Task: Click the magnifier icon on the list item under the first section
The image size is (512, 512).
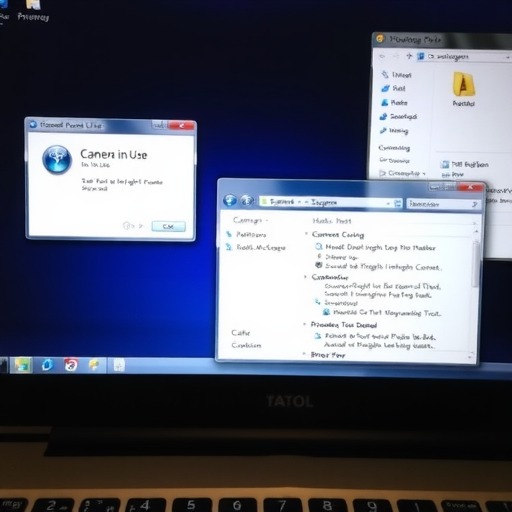Action: (319, 247)
